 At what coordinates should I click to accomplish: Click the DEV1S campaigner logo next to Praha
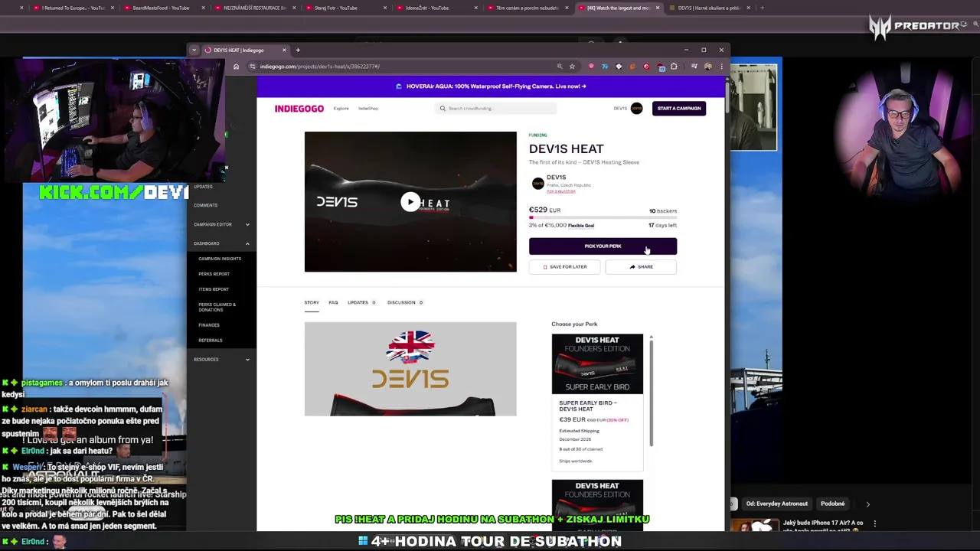click(537, 183)
